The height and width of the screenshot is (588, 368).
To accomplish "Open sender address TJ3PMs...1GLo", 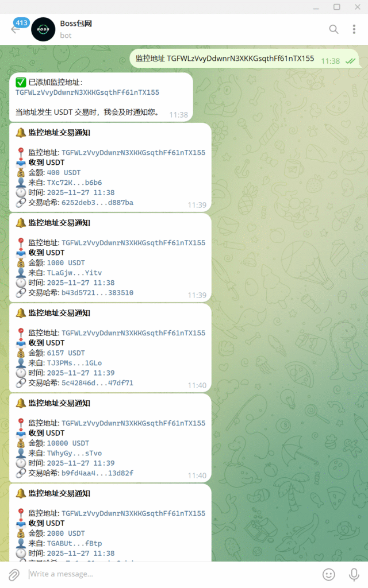I will pos(74,363).
